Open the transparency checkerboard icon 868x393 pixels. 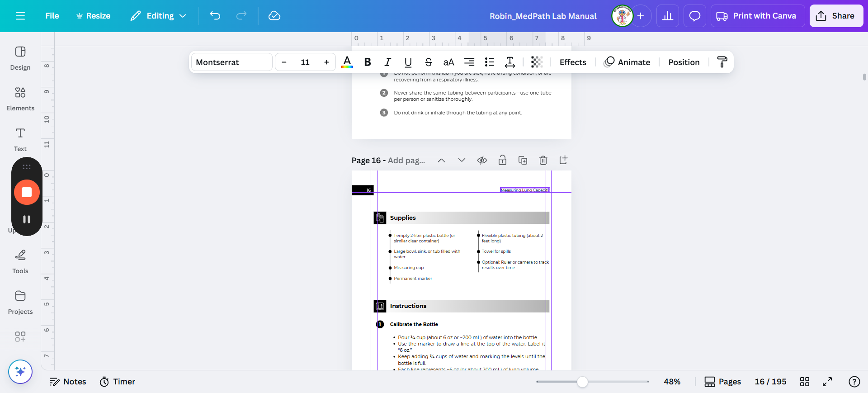click(x=537, y=62)
